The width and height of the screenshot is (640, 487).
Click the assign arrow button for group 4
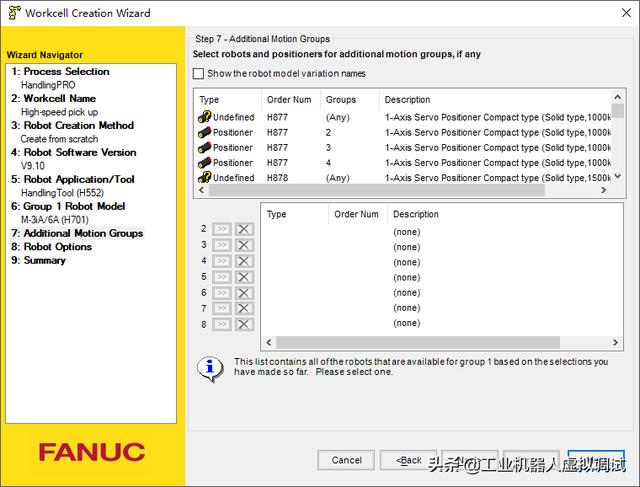[x=222, y=261]
